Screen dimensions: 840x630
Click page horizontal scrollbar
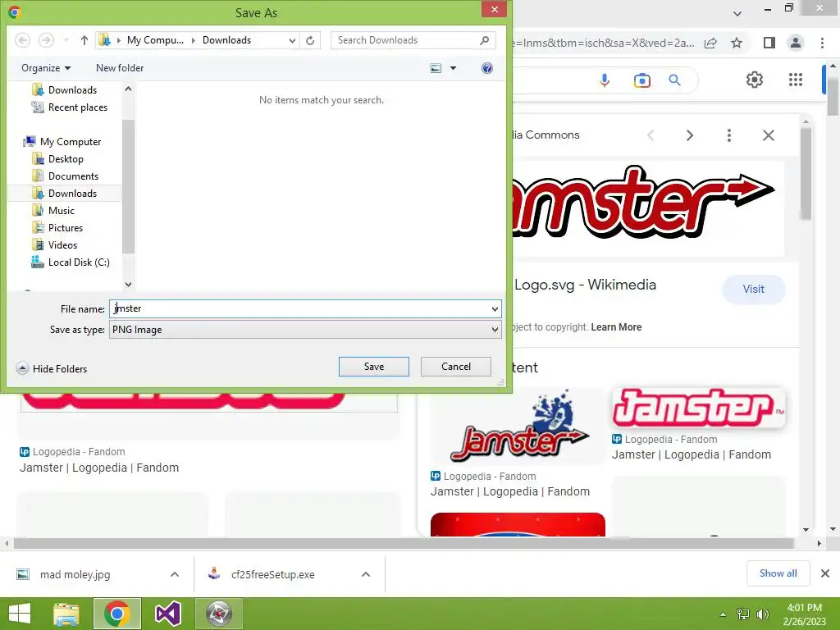[x=404, y=543]
